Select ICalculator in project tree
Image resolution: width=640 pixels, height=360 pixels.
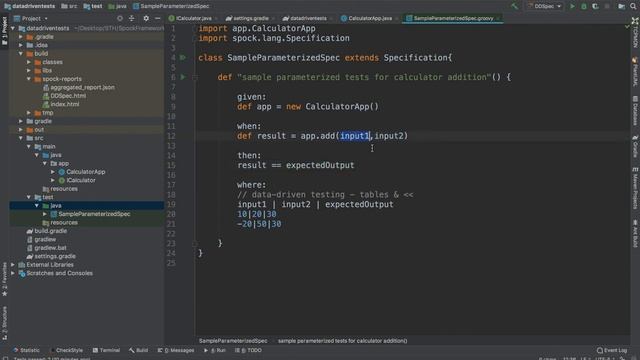pos(81,180)
